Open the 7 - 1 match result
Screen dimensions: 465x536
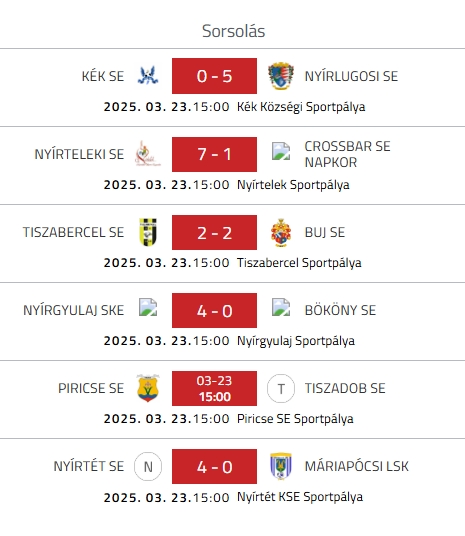coord(214,154)
